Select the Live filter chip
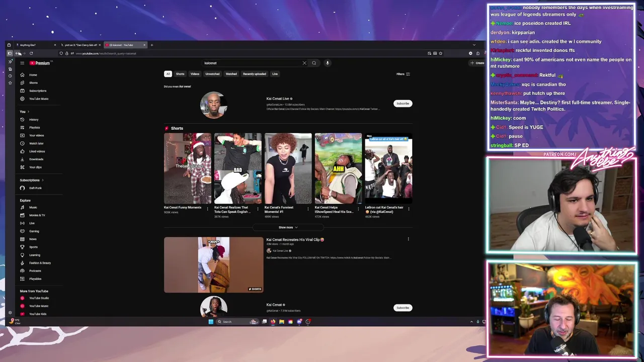The width and height of the screenshot is (644, 362). pyautogui.click(x=275, y=74)
